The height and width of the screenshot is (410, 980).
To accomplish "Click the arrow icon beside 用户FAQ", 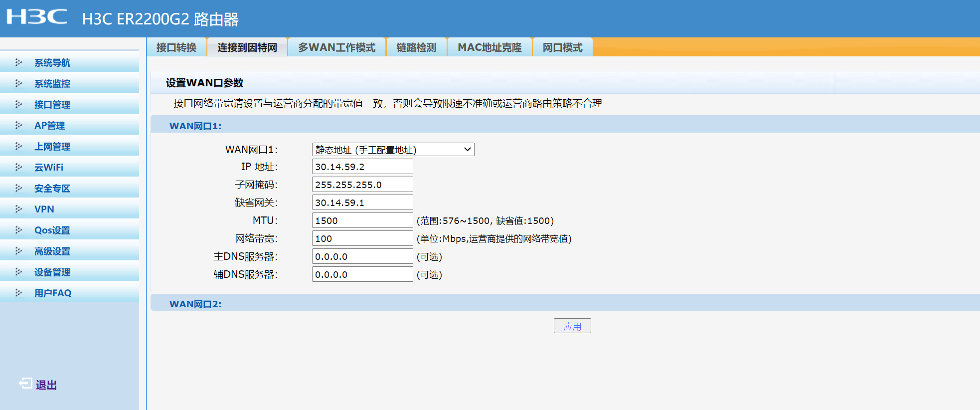I will coord(19,293).
